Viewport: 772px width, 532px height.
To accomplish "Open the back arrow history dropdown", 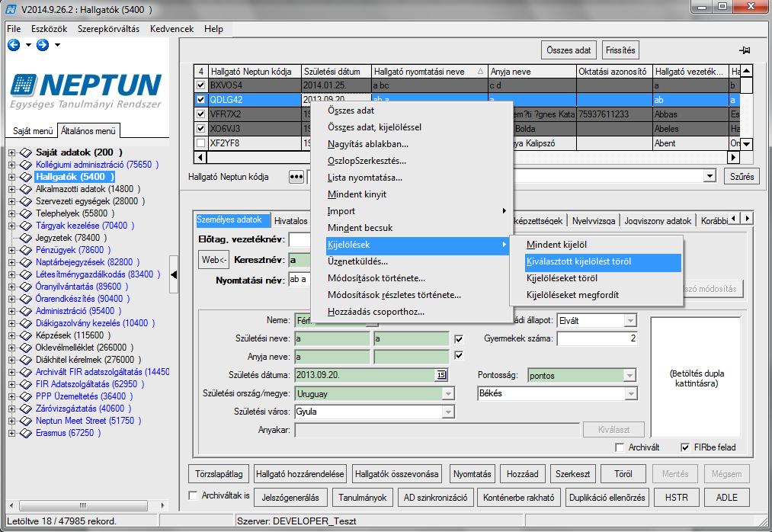I will (x=28, y=45).
